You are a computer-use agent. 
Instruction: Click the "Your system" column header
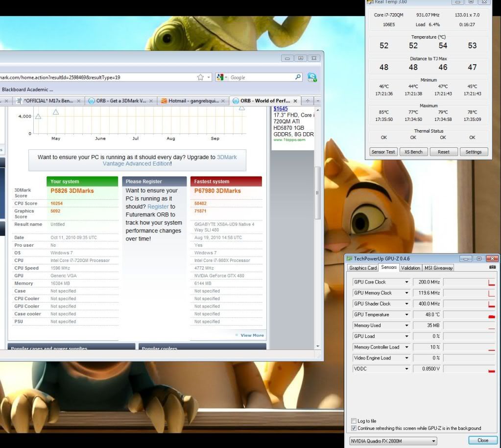pyautogui.click(x=82, y=181)
